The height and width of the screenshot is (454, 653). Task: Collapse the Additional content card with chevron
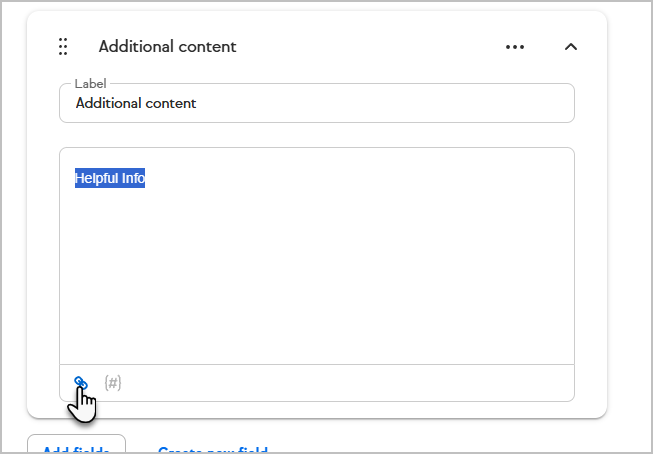571,47
